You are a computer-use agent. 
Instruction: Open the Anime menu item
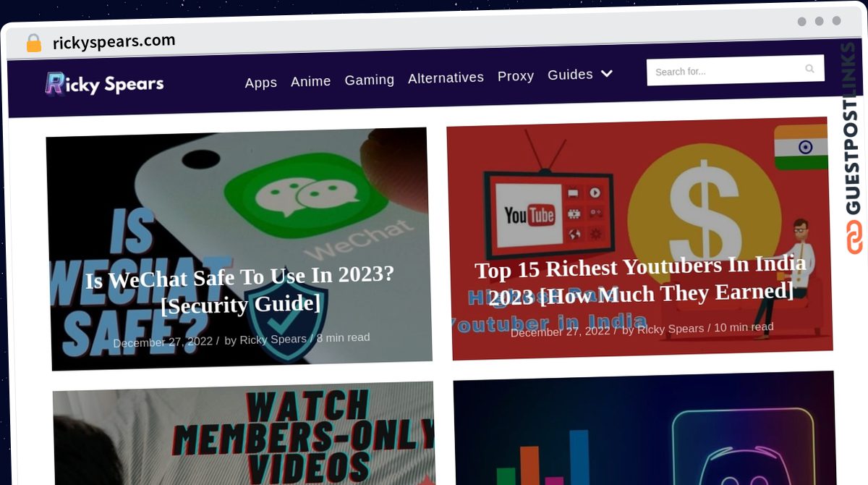tap(311, 81)
